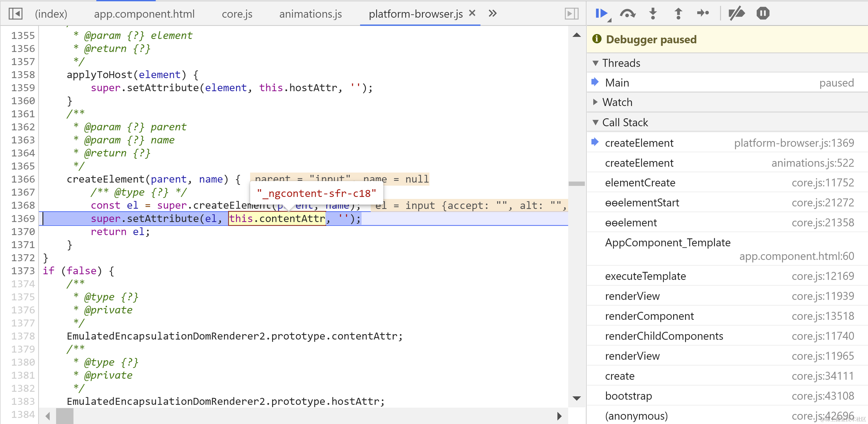The height and width of the screenshot is (424, 868).
Task: Show more open file tabs
Action: click(493, 13)
